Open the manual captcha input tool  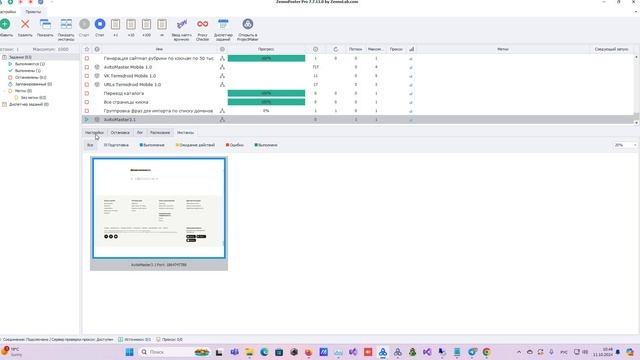tap(182, 24)
